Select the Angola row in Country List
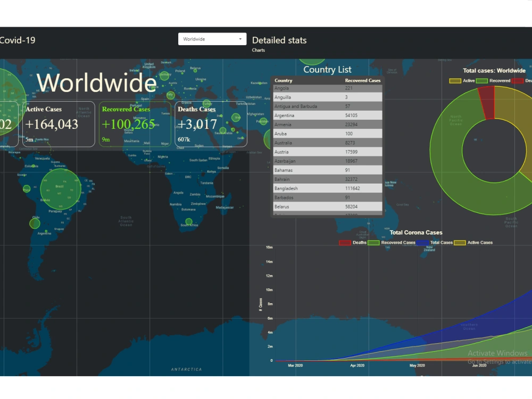The height and width of the screenshot is (399, 532). [x=328, y=88]
